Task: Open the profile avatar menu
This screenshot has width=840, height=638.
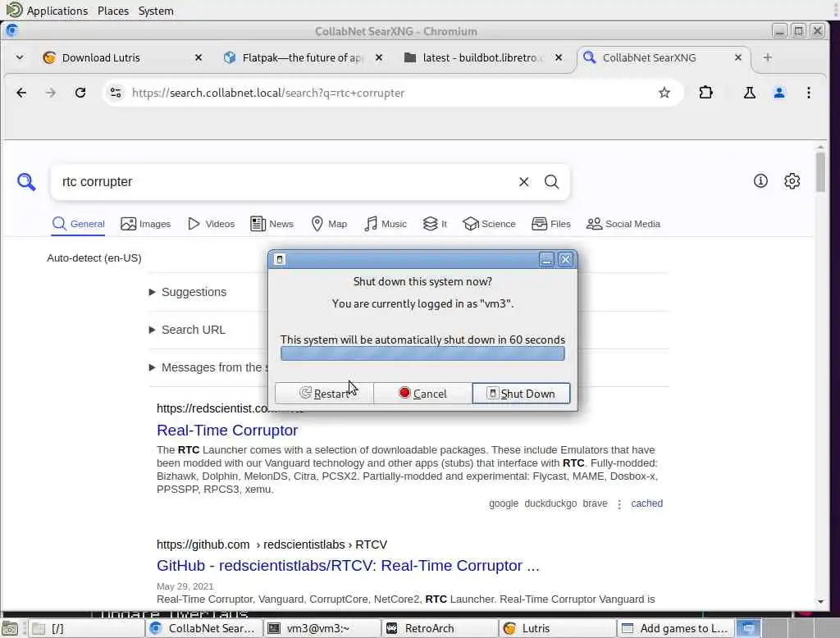Action: 779,93
